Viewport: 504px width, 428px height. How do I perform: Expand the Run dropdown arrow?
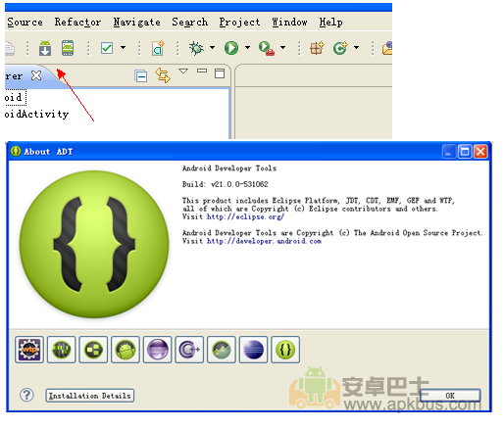tap(247, 48)
